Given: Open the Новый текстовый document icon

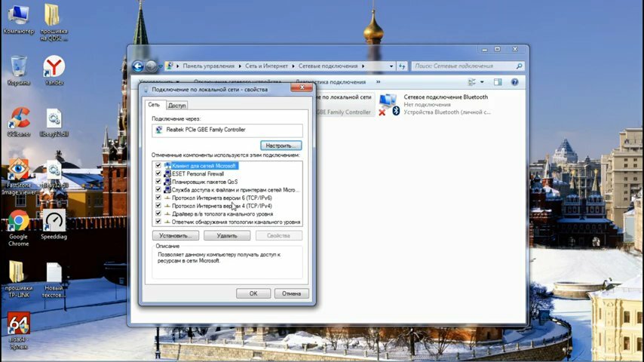Looking at the screenshot, I should (x=54, y=279).
